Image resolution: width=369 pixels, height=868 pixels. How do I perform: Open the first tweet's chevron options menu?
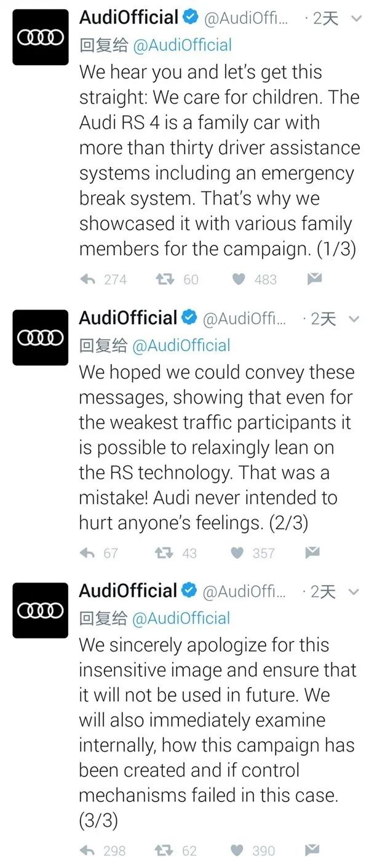coord(355,19)
